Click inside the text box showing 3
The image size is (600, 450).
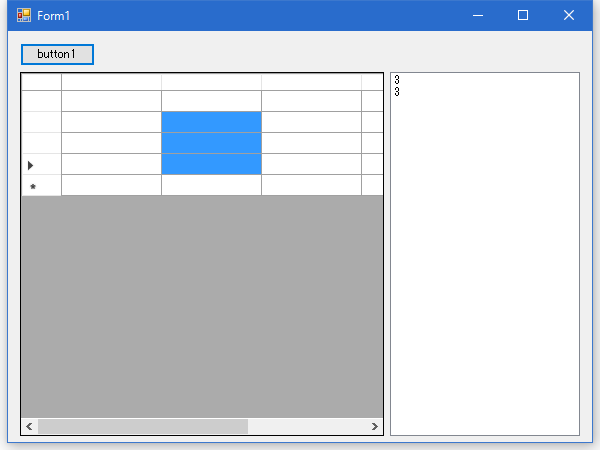[484, 250]
